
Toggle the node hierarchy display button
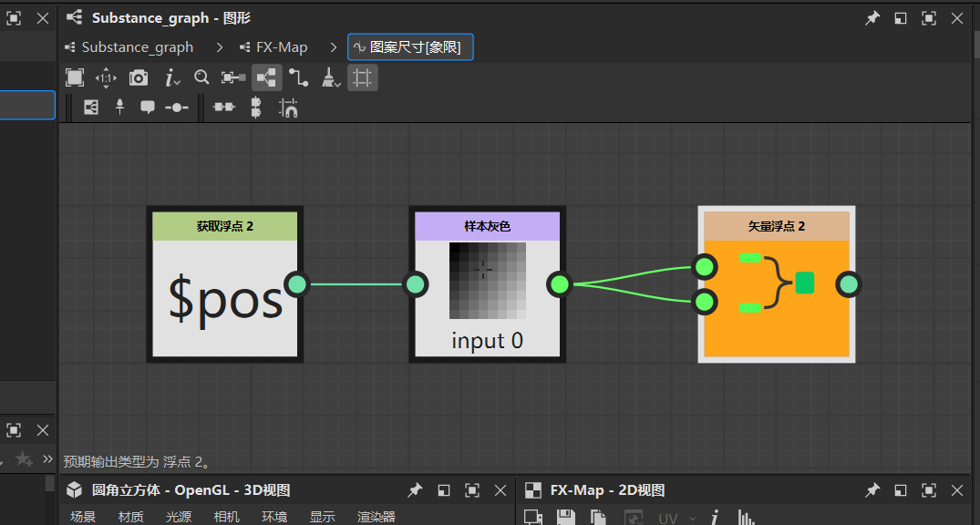(267, 77)
